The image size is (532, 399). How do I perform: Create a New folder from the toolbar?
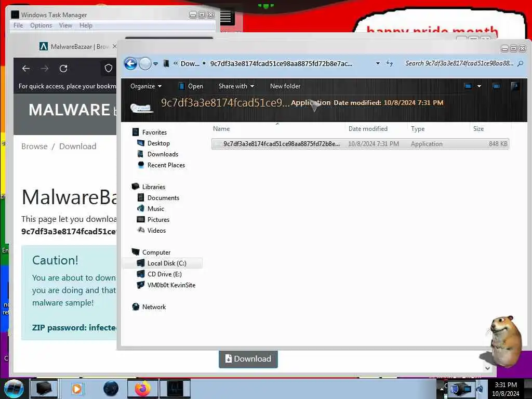pyautogui.click(x=285, y=86)
